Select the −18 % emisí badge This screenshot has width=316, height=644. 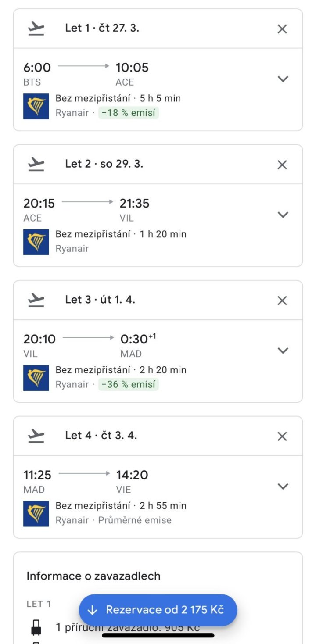[x=128, y=113]
